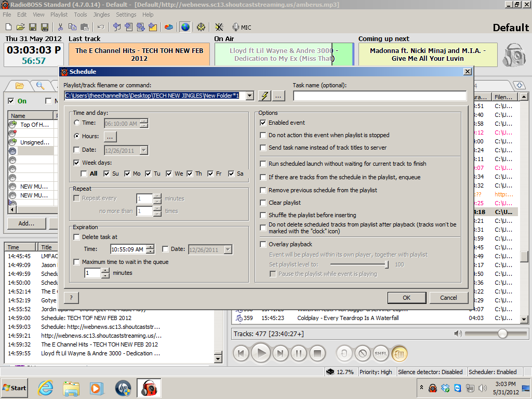Click OK in the Schedule dialog
The image size is (532, 399).
tap(406, 298)
